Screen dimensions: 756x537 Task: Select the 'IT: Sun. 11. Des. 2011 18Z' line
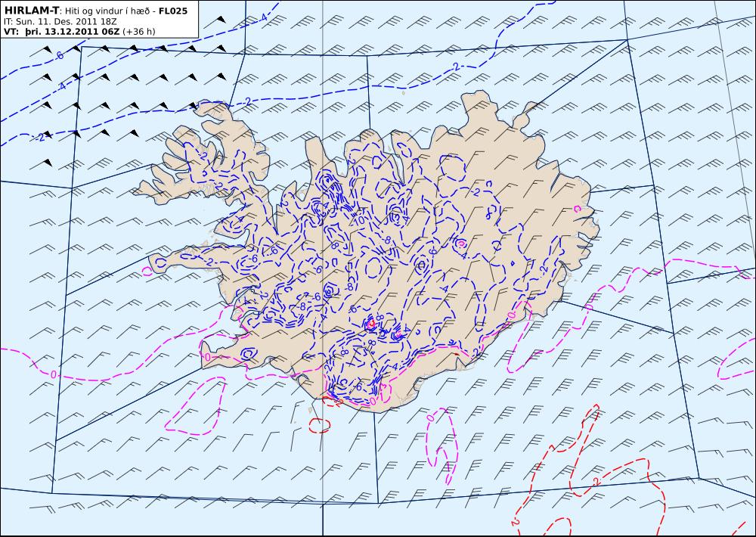tap(60, 22)
